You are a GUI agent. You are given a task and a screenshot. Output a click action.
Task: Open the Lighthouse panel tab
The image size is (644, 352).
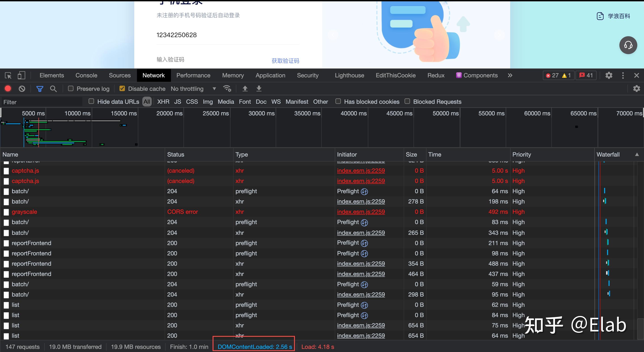click(x=349, y=75)
